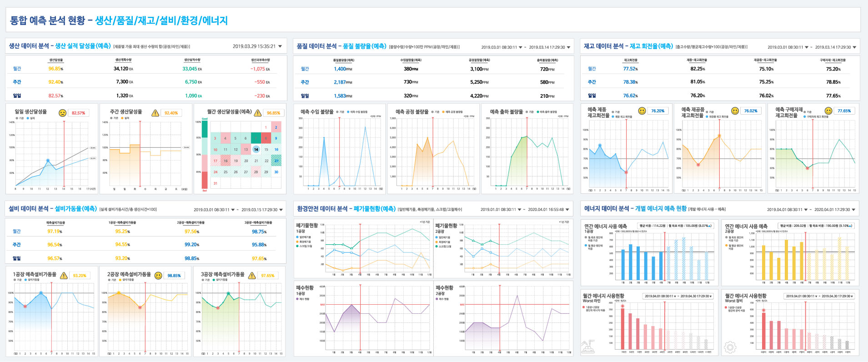Open 재고 데이터 start date 2019.03.01 dropdown
This screenshot has width=868, height=362.
807,47
